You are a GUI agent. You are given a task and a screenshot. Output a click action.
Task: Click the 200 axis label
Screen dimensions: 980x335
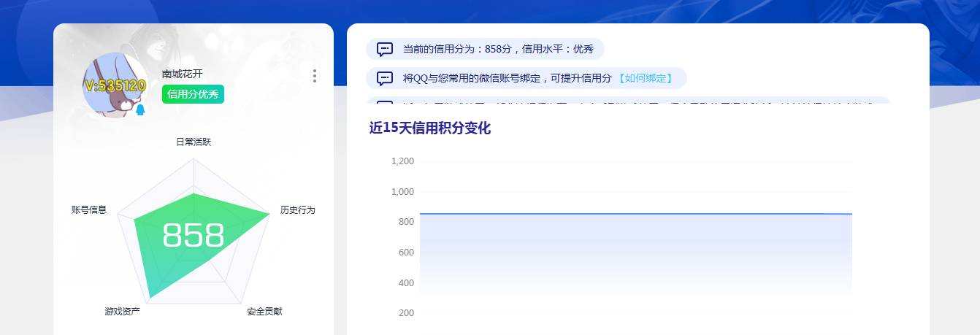407,313
